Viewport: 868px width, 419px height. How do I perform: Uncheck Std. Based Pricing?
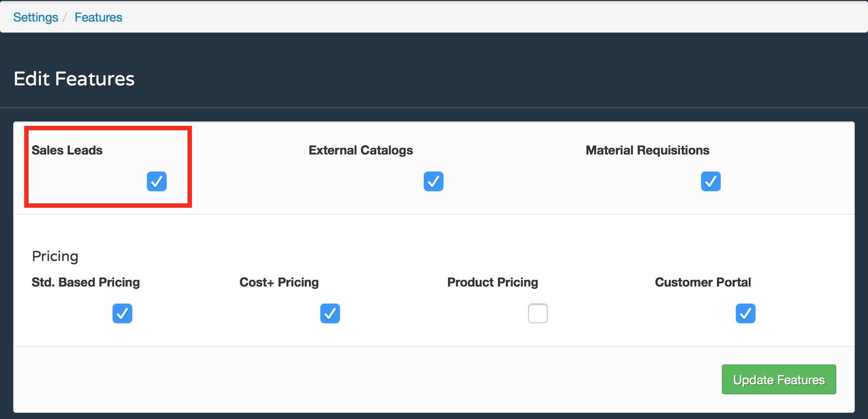[122, 313]
